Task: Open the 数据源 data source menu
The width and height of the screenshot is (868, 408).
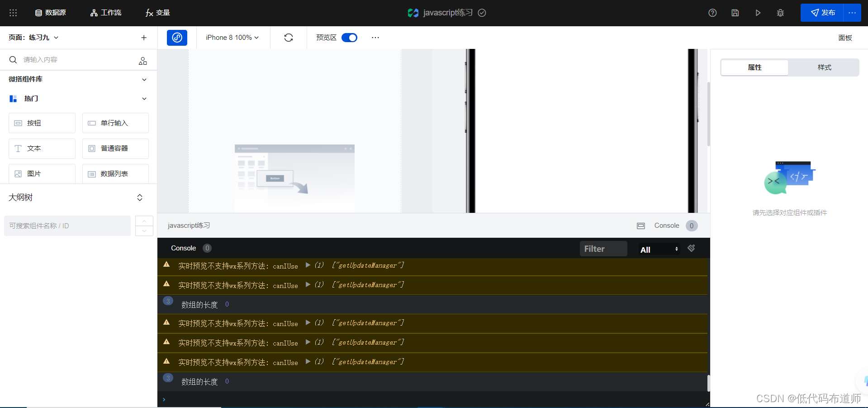Action: 51,13
